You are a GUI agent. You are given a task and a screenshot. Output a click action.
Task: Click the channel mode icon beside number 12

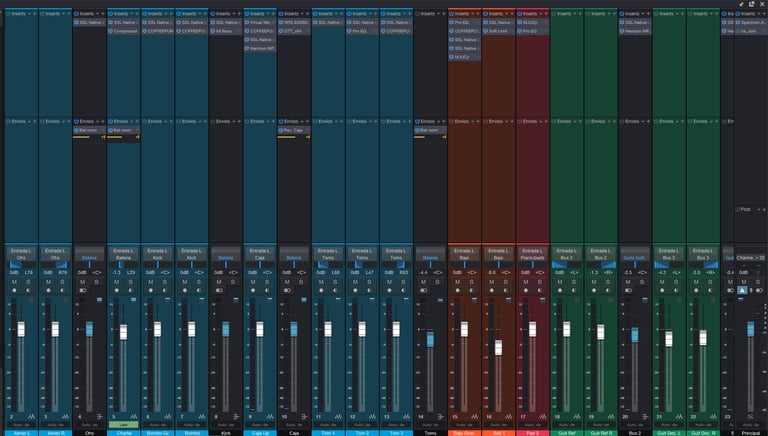coord(373,416)
